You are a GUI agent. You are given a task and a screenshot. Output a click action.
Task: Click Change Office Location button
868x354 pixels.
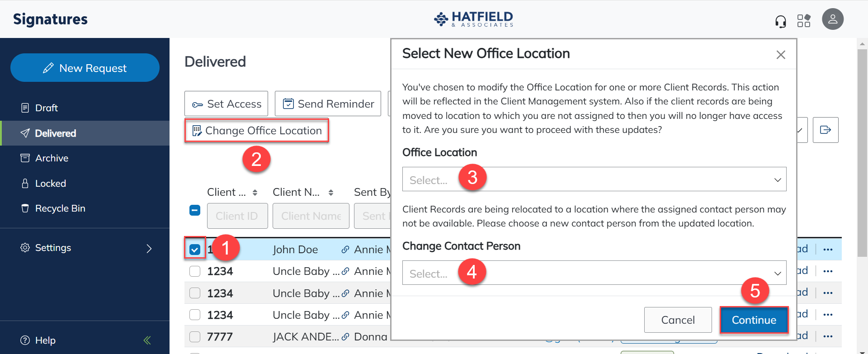[256, 131]
